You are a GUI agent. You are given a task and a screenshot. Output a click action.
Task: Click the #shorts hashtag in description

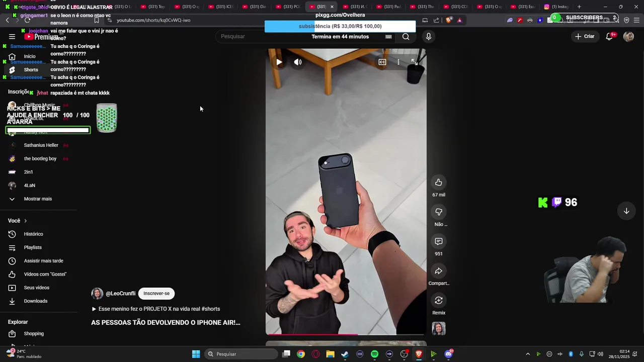point(210,309)
